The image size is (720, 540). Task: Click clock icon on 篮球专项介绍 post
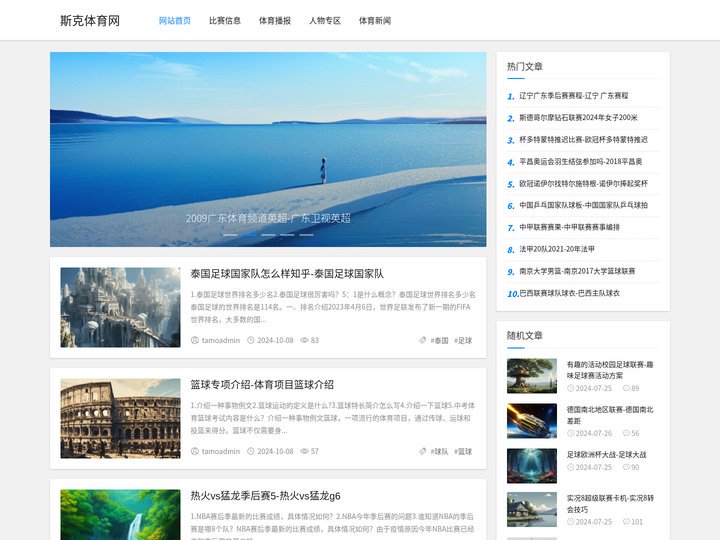click(251, 451)
